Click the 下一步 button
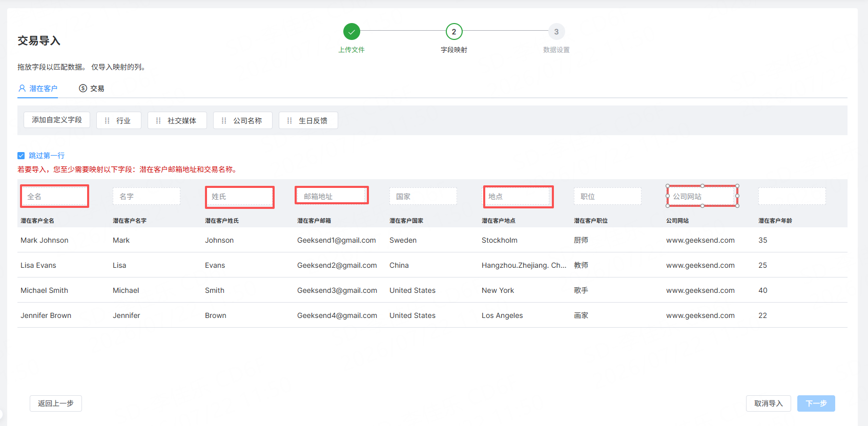868x426 pixels. (x=816, y=403)
